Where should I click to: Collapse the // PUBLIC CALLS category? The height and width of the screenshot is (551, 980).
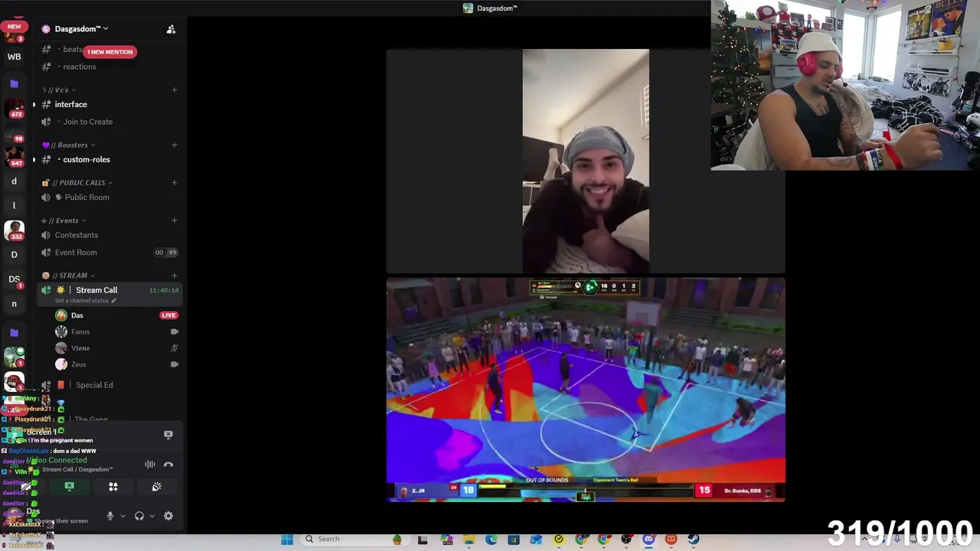(78, 182)
